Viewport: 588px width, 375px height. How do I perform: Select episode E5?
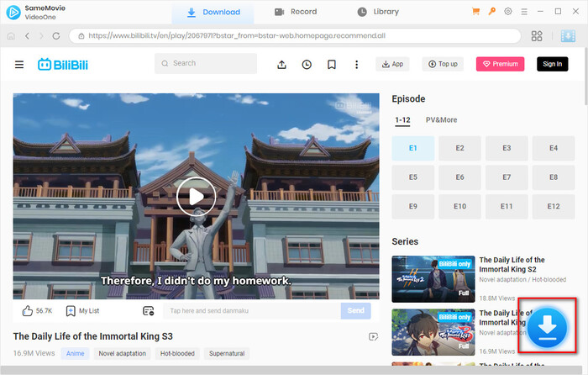point(413,177)
